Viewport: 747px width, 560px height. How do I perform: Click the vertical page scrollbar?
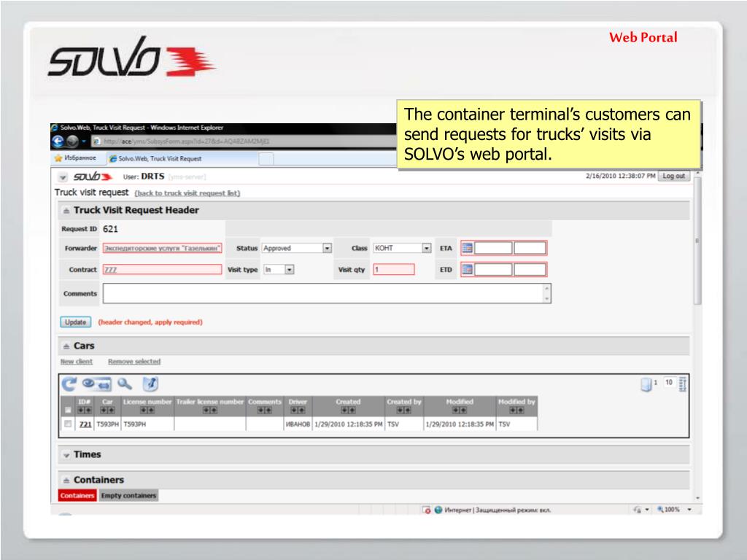coord(697,241)
